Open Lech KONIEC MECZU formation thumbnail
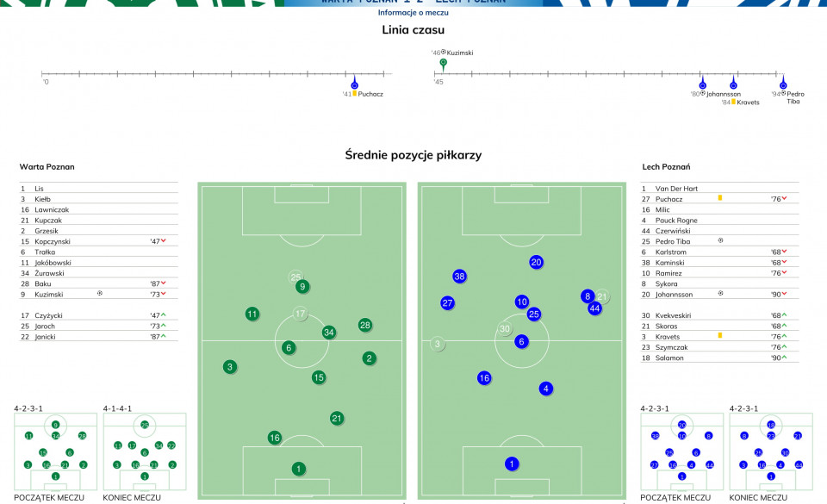Image resolution: width=827 pixels, height=504 pixels. [x=771, y=451]
